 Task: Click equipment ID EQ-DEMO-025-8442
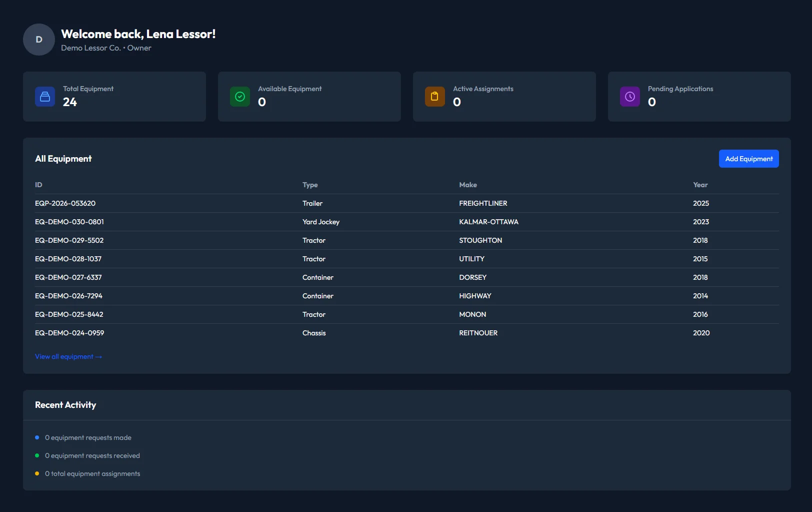(69, 314)
